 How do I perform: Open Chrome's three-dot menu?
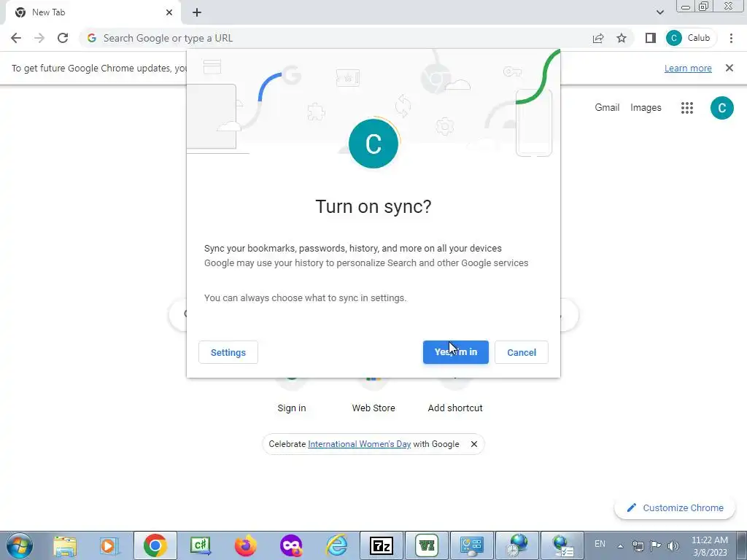click(731, 38)
